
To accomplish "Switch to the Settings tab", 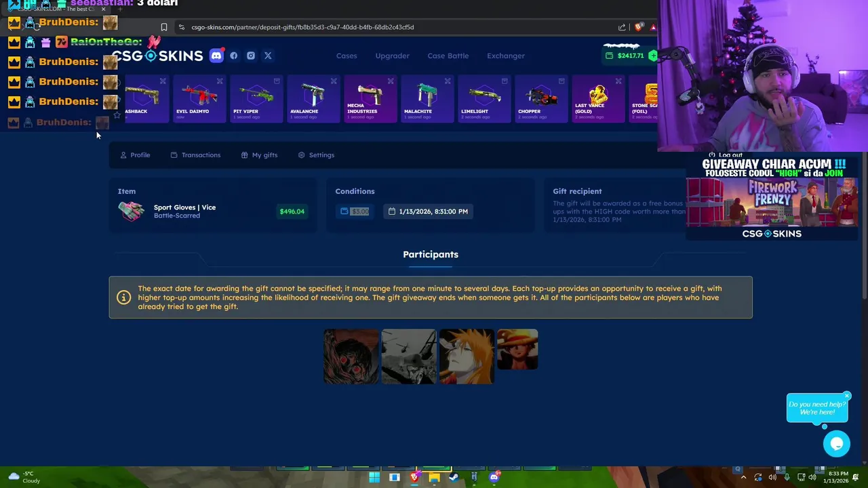I will coord(316,155).
